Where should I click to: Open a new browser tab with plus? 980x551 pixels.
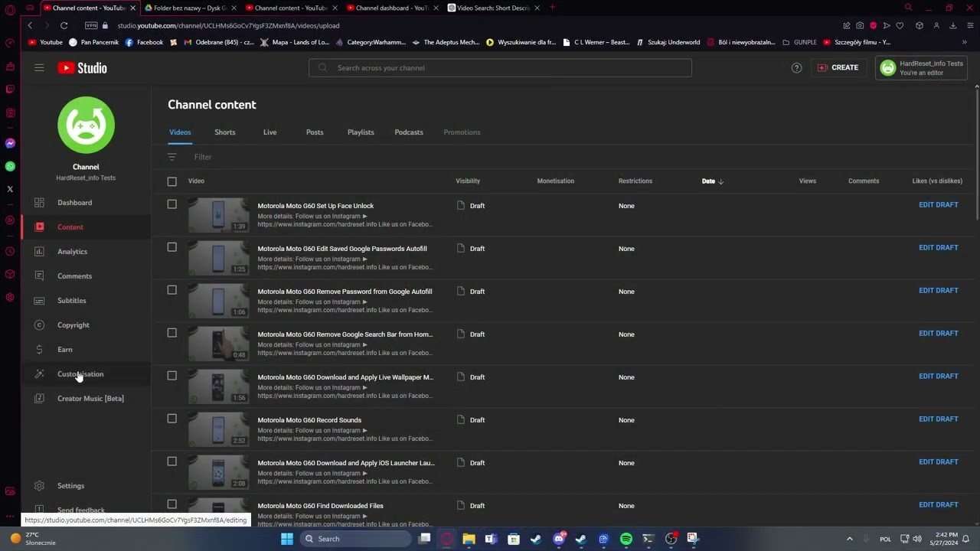(x=552, y=8)
